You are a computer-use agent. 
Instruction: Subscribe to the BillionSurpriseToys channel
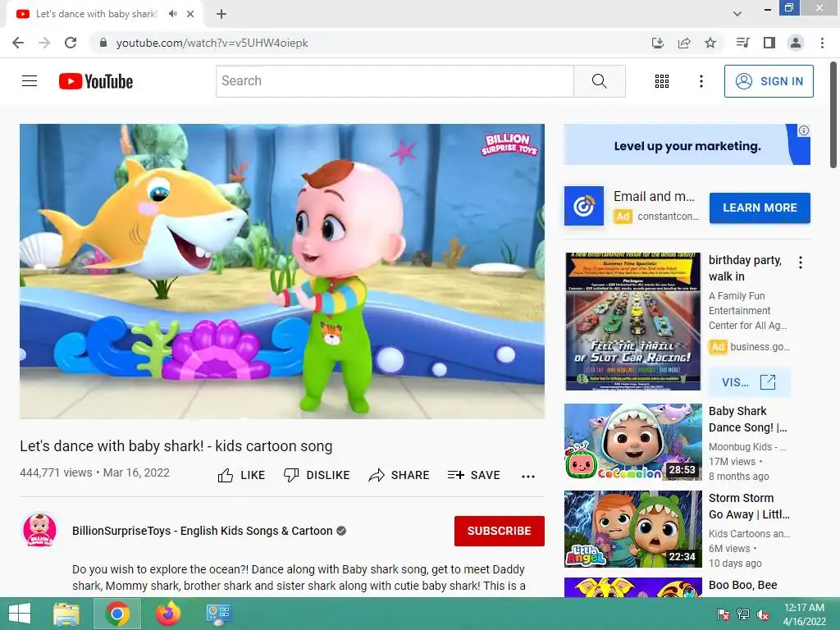[x=500, y=531]
